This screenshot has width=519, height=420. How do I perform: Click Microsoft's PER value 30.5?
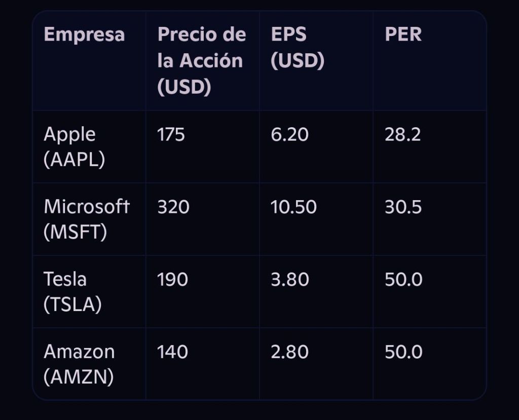(x=403, y=207)
